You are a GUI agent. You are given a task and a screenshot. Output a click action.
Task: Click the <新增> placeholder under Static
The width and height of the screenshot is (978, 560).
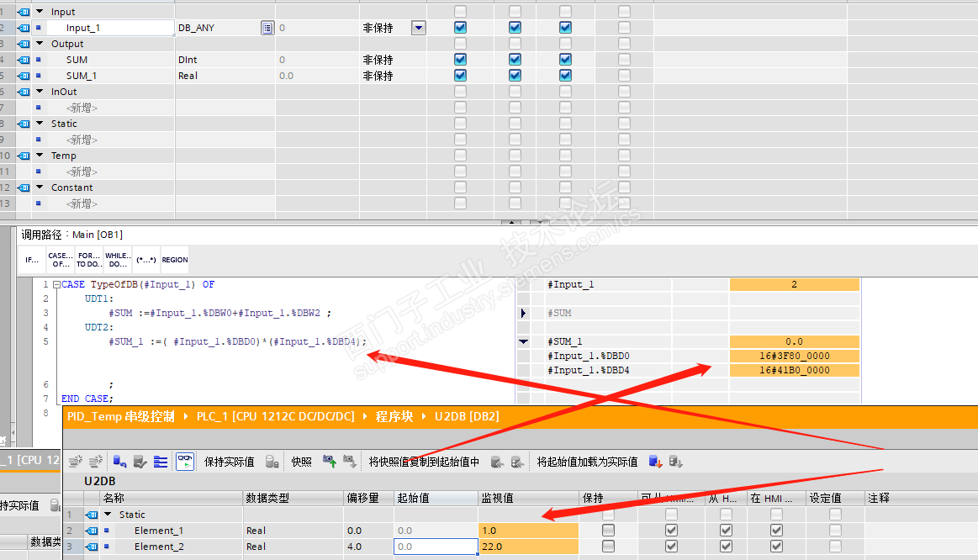point(82,140)
